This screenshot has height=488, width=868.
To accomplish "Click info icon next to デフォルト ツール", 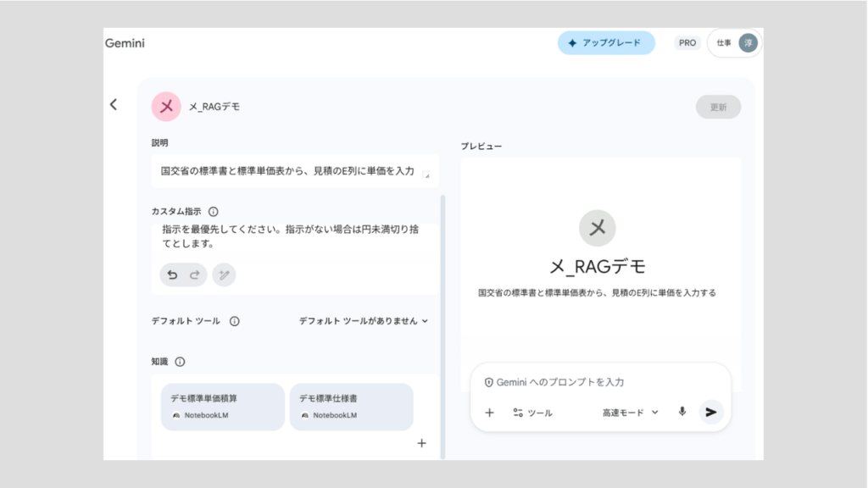I will 235,321.
